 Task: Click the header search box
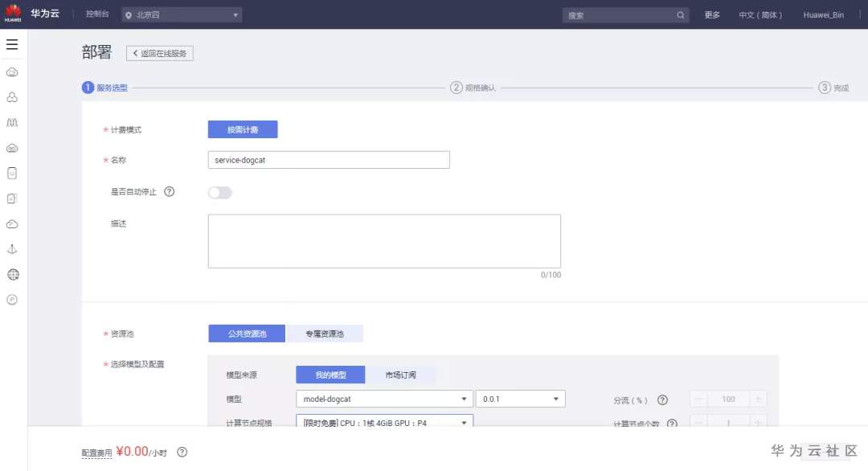[625, 15]
